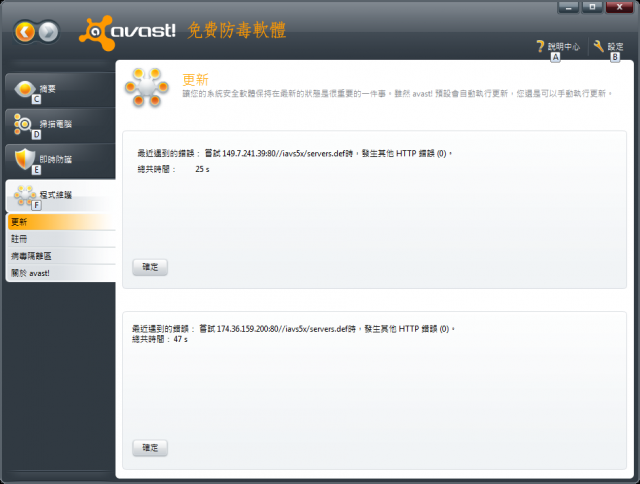
Task: Click the total time value 47 s
Action: (181, 339)
